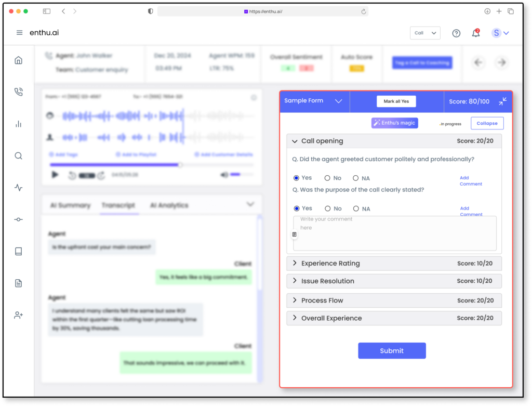Switch to the AI Analytics tab
This screenshot has height=406, width=532.
(169, 205)
